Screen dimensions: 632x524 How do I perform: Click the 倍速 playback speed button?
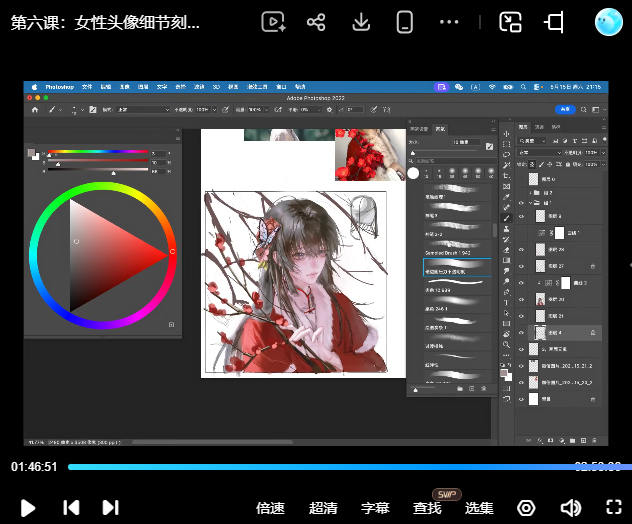270,508
